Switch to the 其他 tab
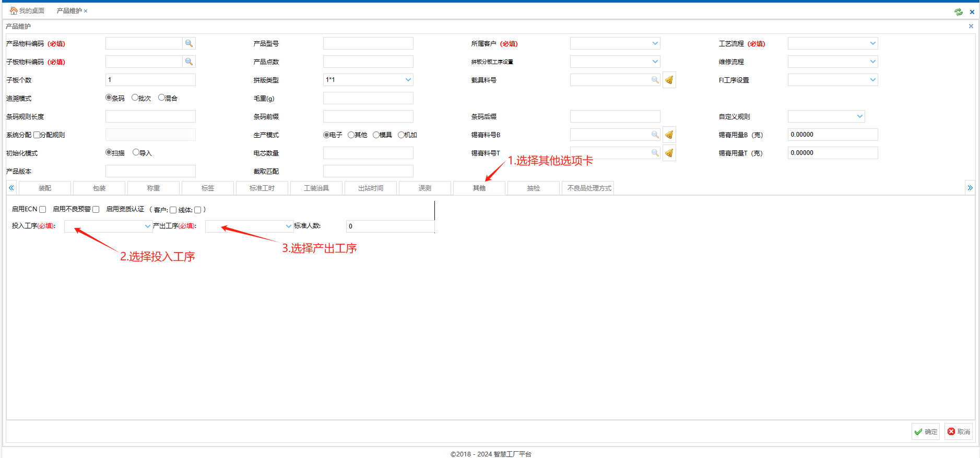This screenshot has height=458, width=980. [x=479, y=188]
